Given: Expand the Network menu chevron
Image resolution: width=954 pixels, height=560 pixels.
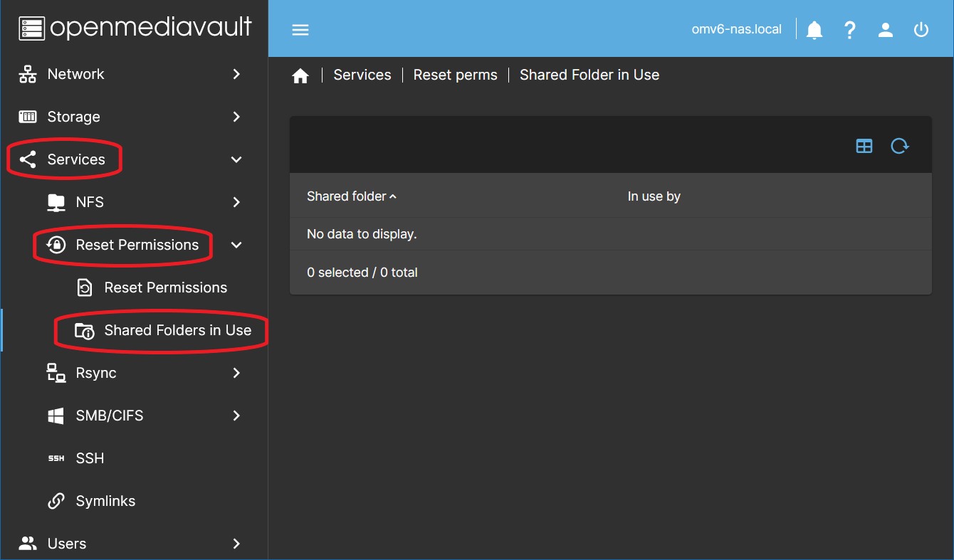Looking at the screenshot, I should point(236,74).
